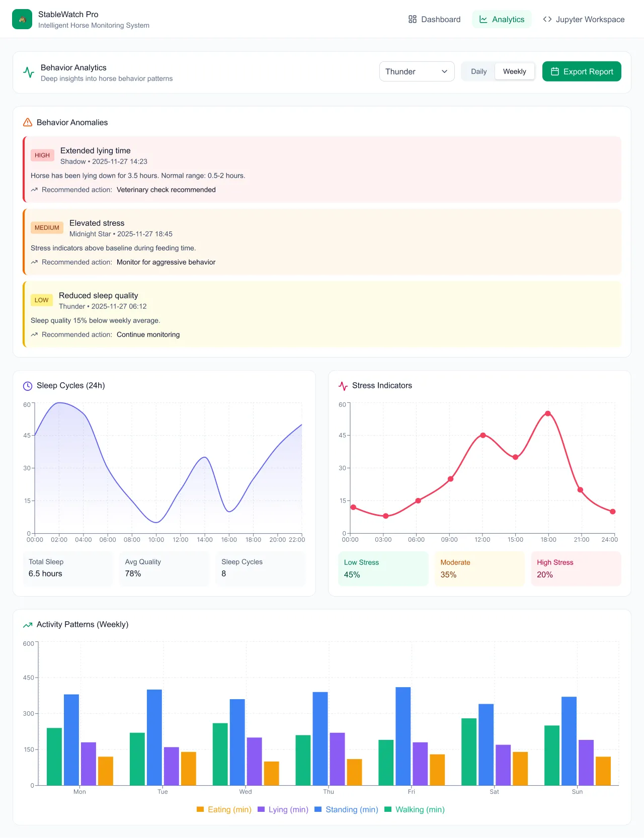Toggle Eating (min) legend series
This screenshot has height=838, width=644.
(x=224, y=809)
